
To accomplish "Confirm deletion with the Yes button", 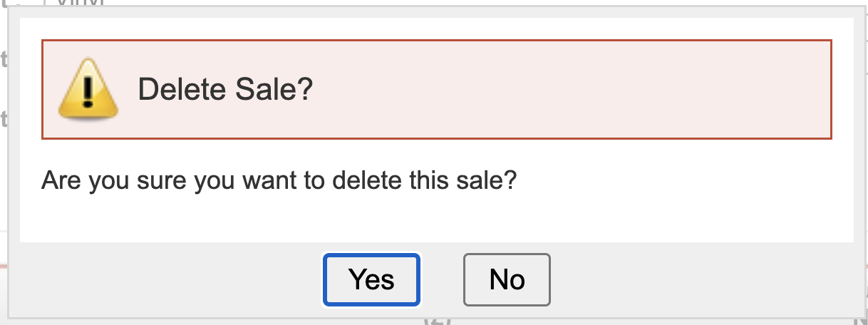I will [371, 279].
